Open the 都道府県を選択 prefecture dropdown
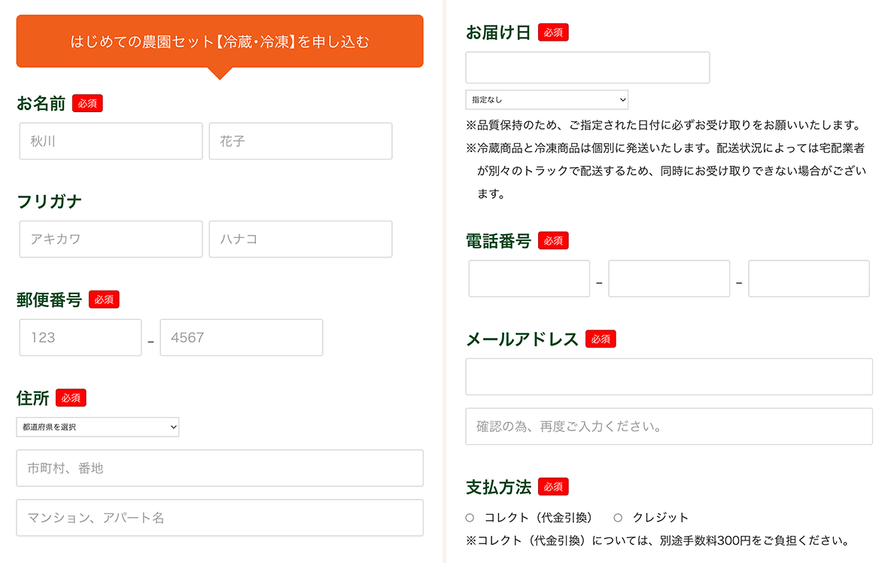891x563 pixels. tap(97, 427)
